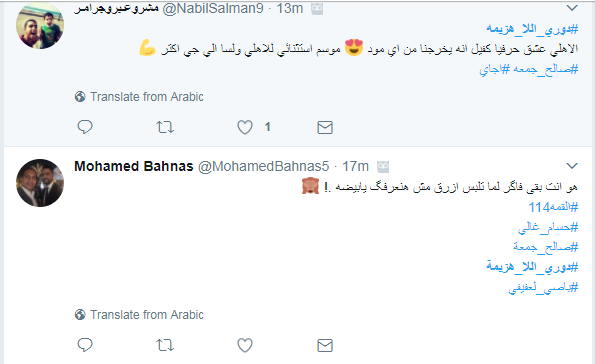Screen dimensions: 595x364
Task: Share Mohamed Bahnas's tweet via message envelope
Action: pyautogui.click(x=325, y=345)
